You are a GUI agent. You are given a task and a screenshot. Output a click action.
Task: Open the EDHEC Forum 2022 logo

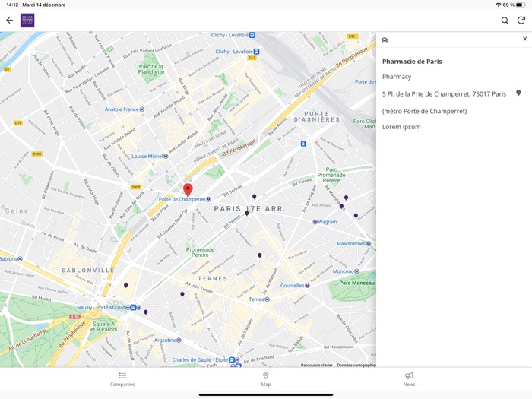point(27,21)
